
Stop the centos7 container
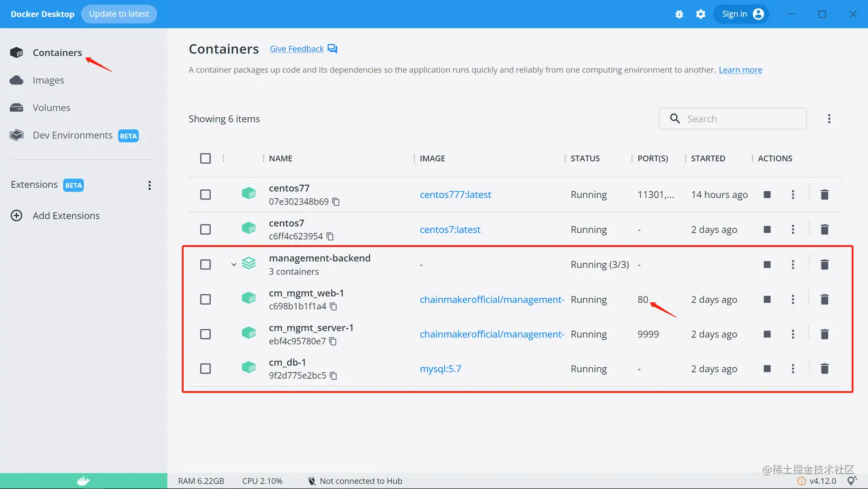(x=767, y=229)
